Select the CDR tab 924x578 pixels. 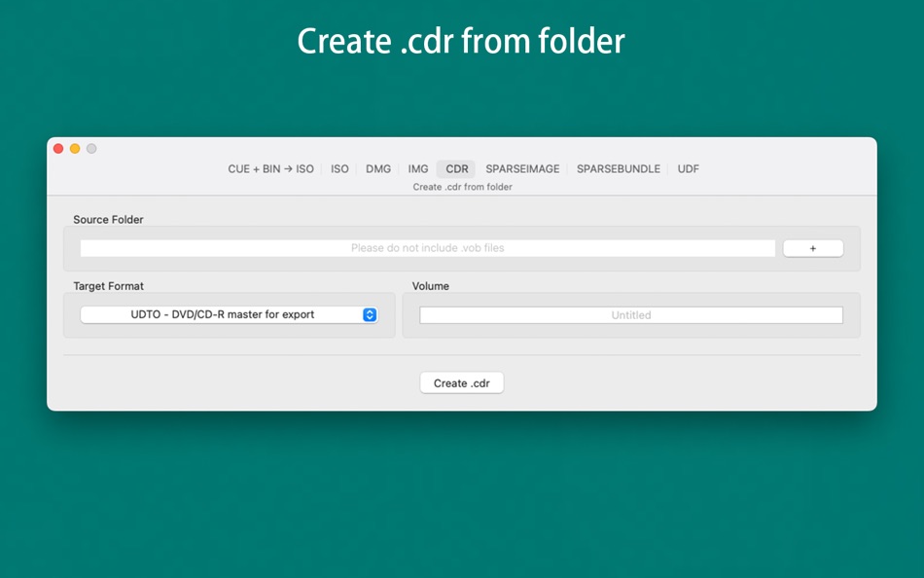pos(457,169)
